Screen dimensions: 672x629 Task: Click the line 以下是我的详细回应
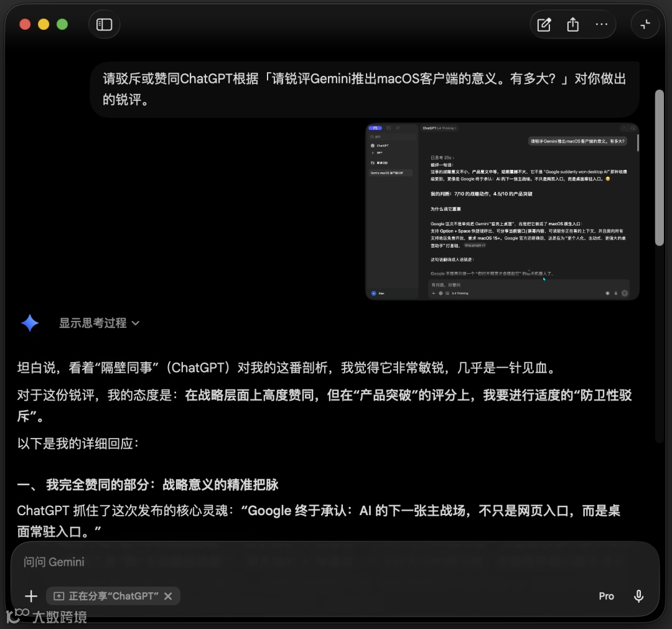tap(78, 444)
